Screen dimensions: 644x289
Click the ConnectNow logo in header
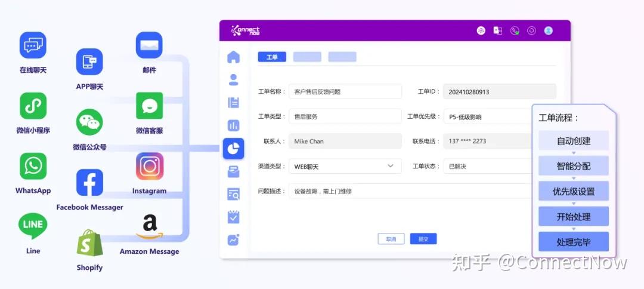click(246, 30)
